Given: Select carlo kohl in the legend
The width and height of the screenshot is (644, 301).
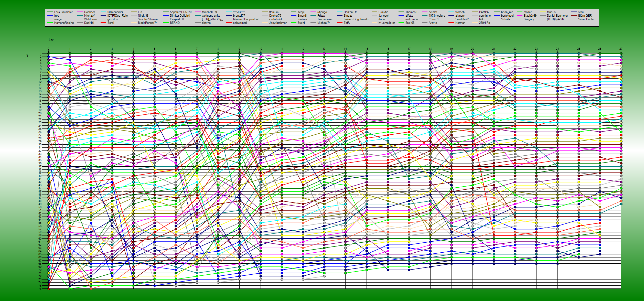Looking at the screenshot, I should (x=275, y=19).
